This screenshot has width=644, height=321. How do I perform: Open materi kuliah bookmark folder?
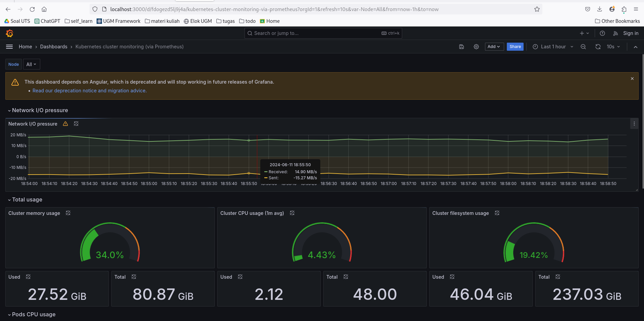coord(162,21)
